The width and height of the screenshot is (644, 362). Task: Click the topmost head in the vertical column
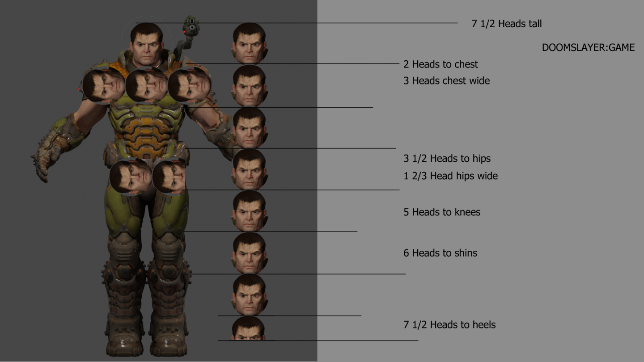pos(250,43)
